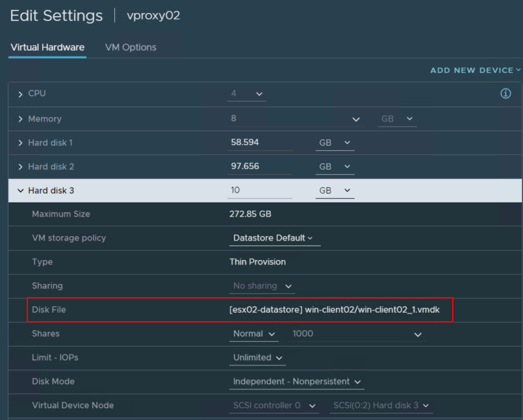Open the Add New Device menu
The height and width of the screenshot is (420, 523).
coord(476,70)
